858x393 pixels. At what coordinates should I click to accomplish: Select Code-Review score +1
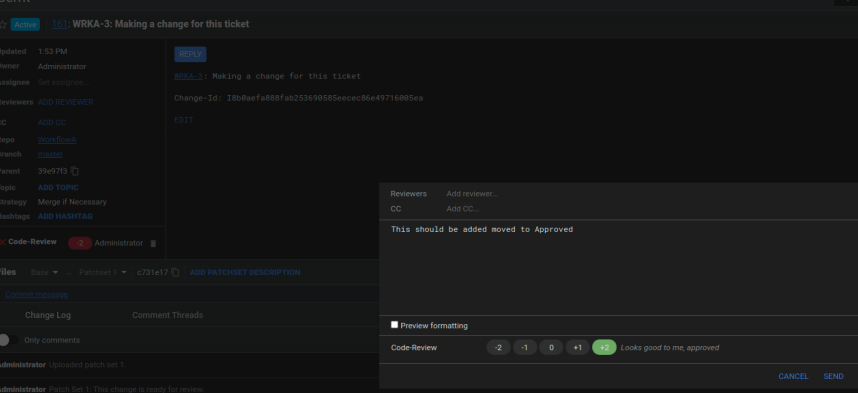tap(577, 348)
